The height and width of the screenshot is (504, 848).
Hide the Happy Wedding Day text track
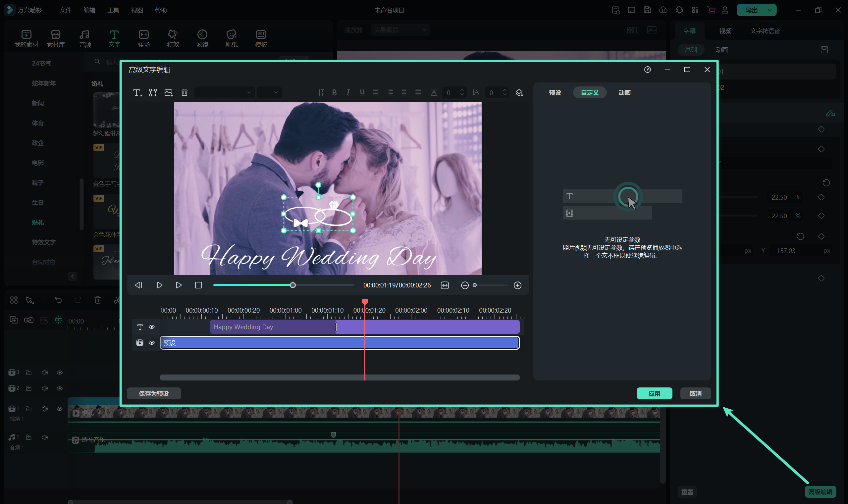tap(151, 327)
